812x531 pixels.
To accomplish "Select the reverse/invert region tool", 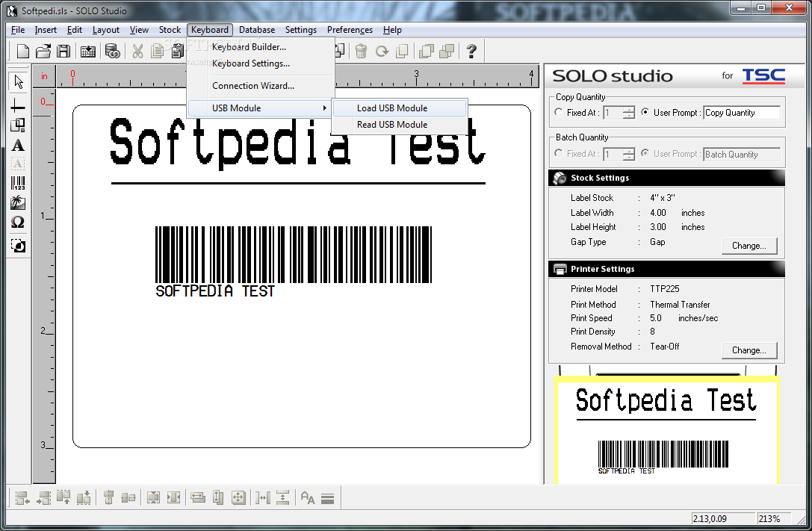I will click(x=18, y=245).
